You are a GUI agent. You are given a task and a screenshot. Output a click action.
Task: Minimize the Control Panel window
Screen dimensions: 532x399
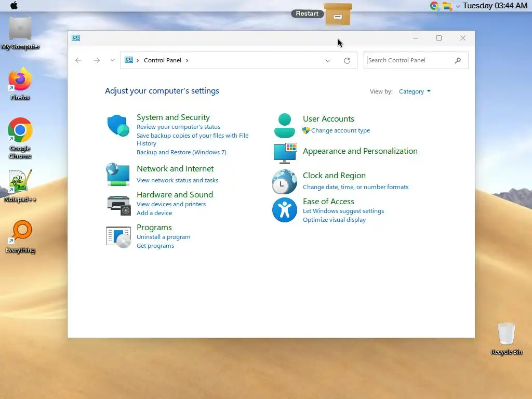click(415, 38)
